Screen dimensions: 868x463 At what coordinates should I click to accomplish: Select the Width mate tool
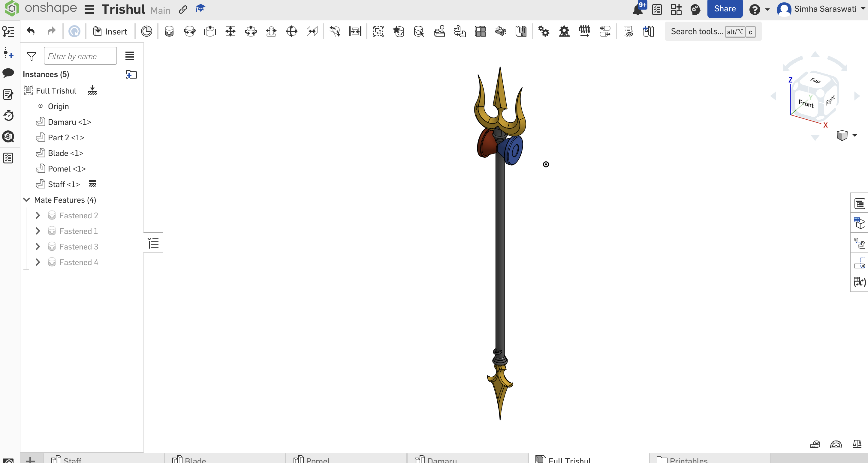[x=355, y=31]
